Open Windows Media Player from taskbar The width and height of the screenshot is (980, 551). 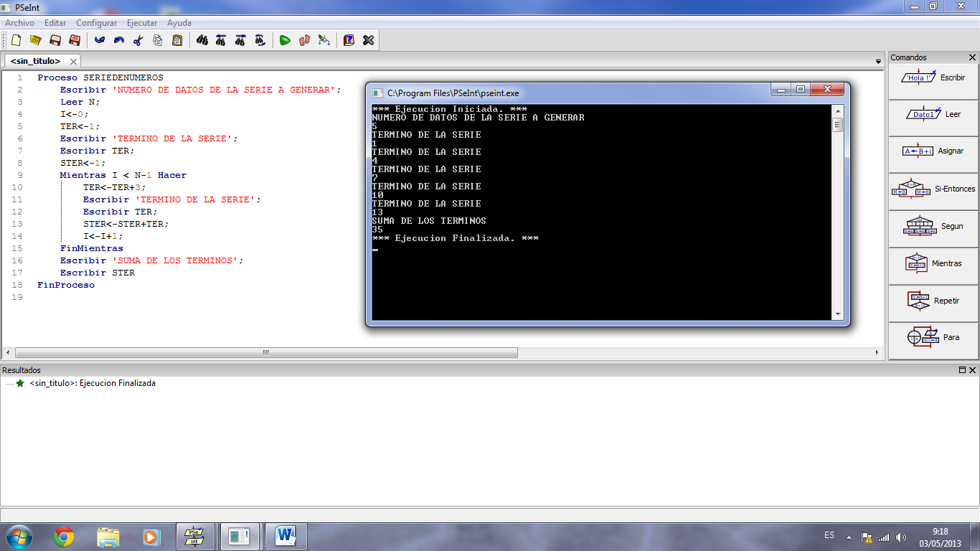click(x=151, y=536)
